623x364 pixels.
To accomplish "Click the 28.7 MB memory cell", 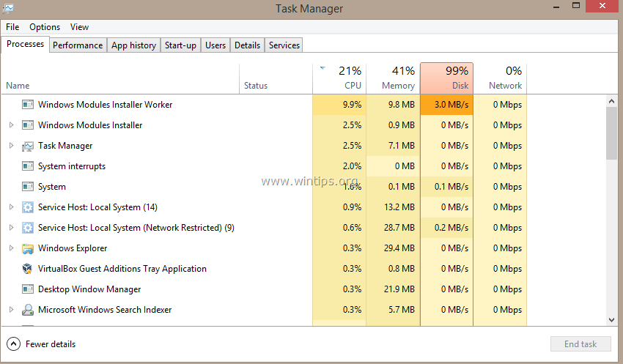I will tap(393, 228).
